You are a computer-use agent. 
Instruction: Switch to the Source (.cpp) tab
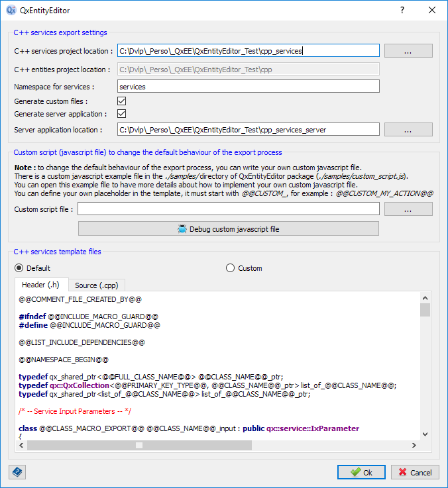[x=96, y=285]
